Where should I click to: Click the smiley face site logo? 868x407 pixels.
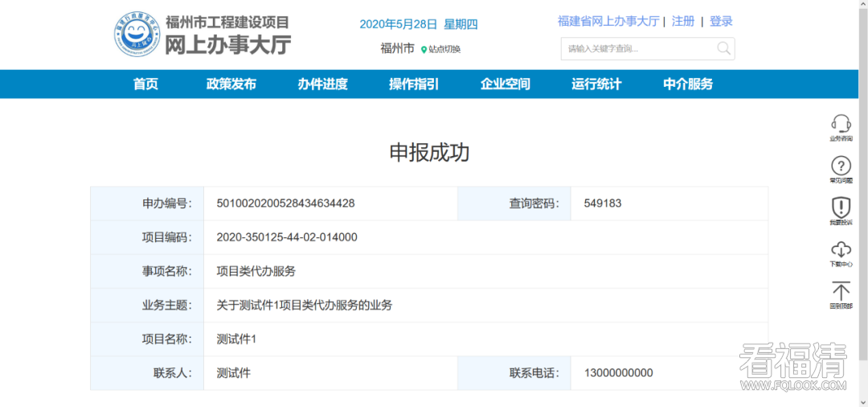point(137,35)
